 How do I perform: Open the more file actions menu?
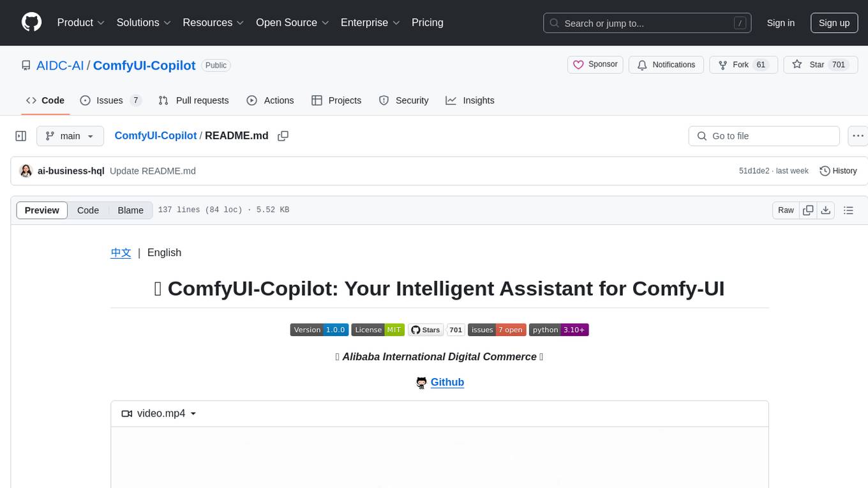(x=858, y=136)
